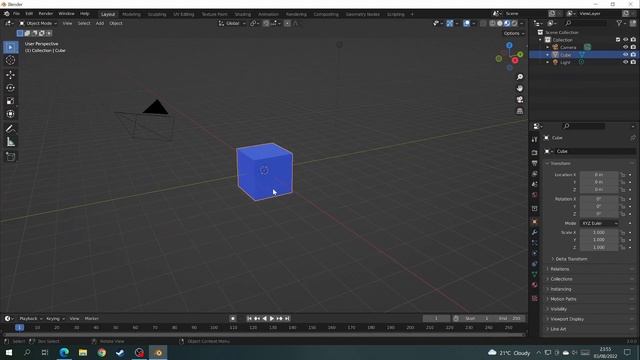Open the Texture properties tab
This screenshot has width=640, height=360.
tap(535, 298)
